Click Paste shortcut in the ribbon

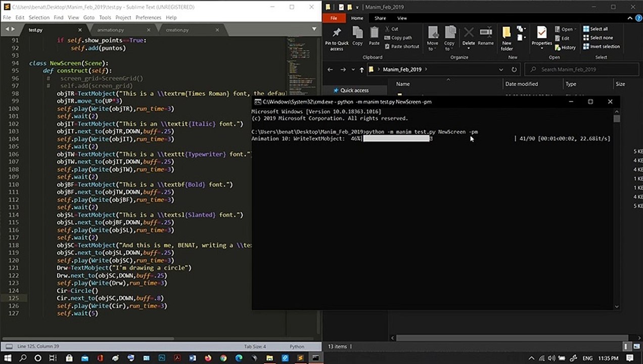[402, 46]
